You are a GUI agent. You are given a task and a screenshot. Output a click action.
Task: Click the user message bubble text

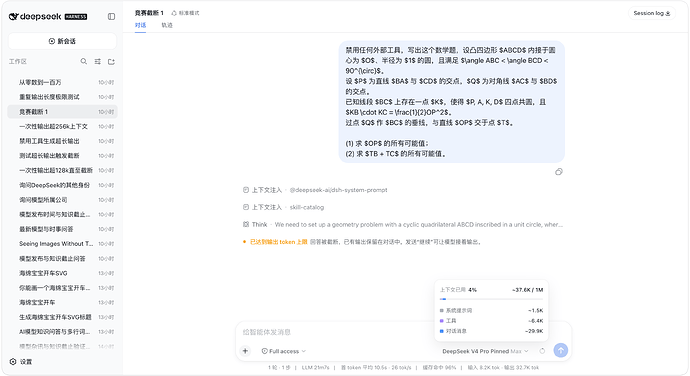[x=451, y=102]
